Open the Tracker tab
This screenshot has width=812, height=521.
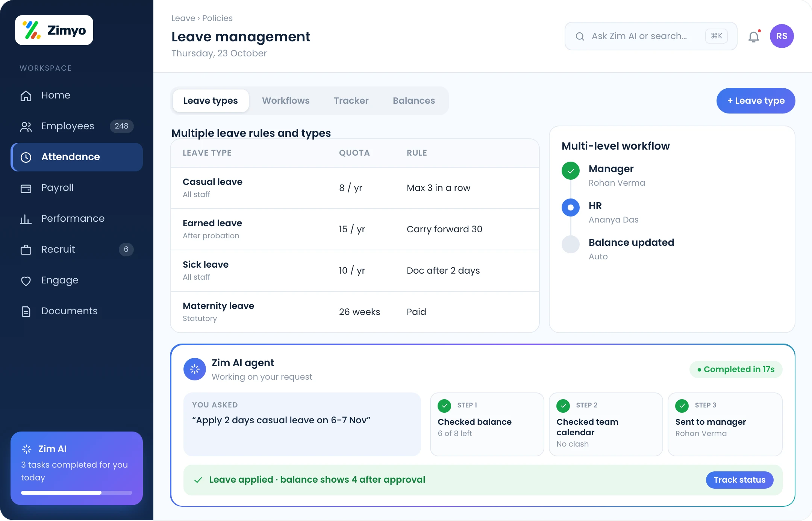[351, 101]
